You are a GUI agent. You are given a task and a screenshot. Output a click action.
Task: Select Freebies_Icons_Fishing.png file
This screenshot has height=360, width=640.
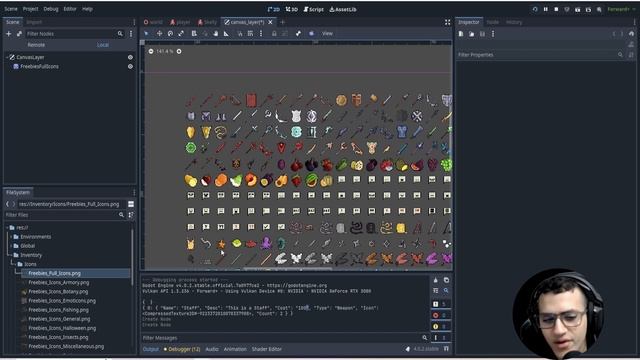point(58,310)
